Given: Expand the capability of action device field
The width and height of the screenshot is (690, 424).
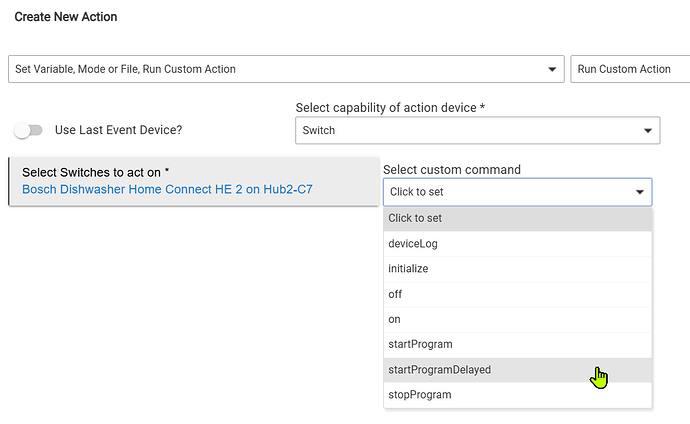Looking at the screenshot, I should tap(470, 130).
